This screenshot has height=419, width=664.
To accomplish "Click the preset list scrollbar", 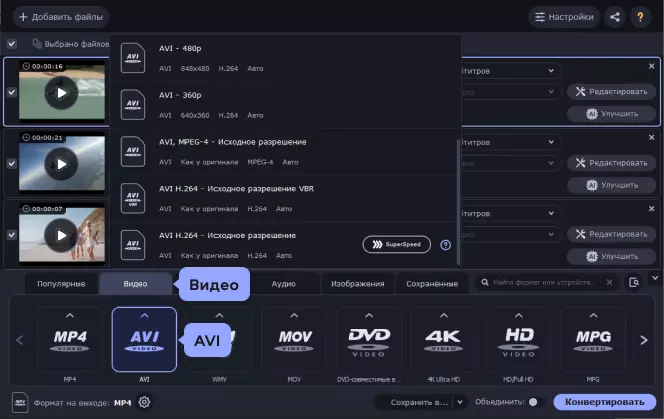I will (458, 202).
